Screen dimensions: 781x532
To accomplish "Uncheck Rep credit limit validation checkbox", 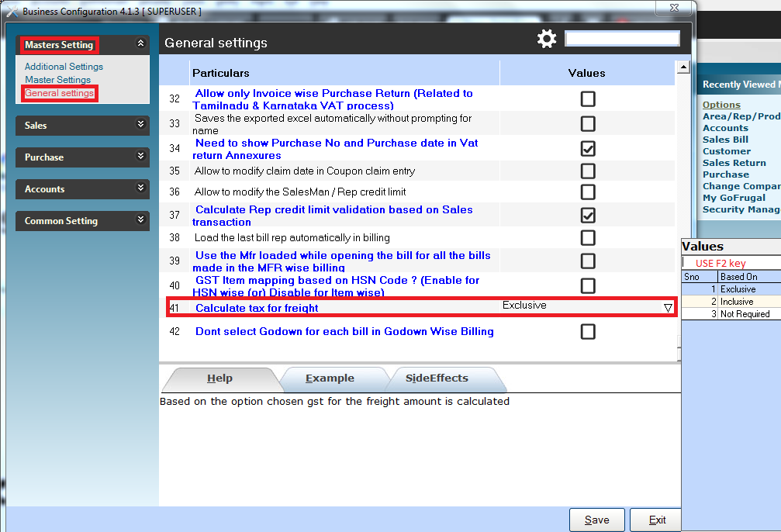I will click(588, 215).
